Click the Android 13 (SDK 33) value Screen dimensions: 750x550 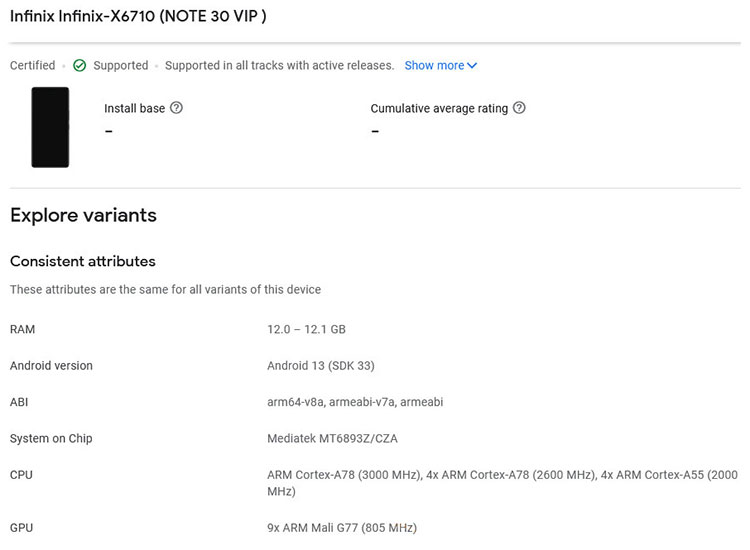tap(320, 366)
